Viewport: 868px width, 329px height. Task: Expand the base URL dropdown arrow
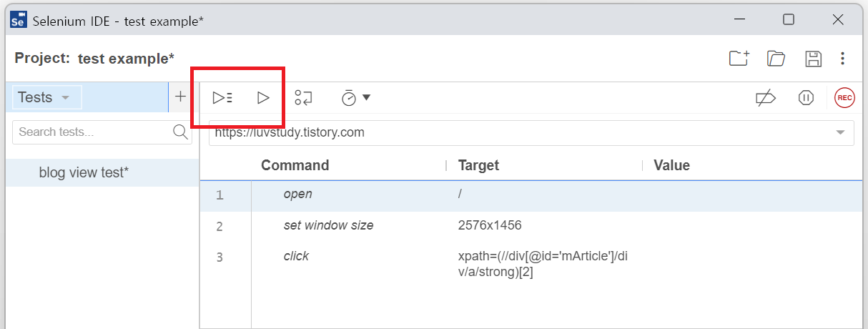coord(840,133)
